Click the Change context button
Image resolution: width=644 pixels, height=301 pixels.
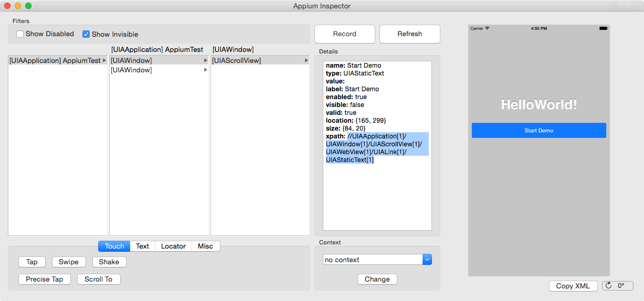(x=377, y=279)
